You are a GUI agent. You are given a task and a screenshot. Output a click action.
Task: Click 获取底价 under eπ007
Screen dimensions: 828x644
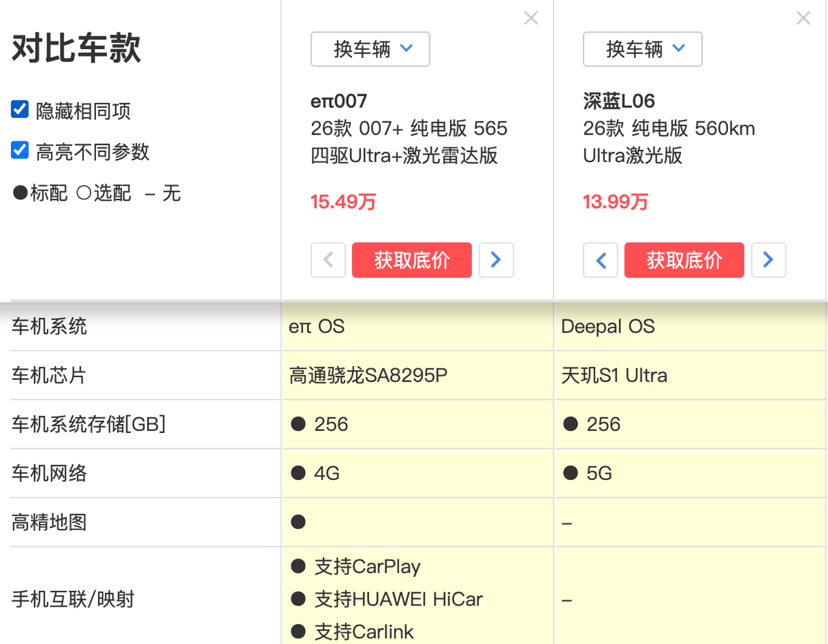pos(411,260)
